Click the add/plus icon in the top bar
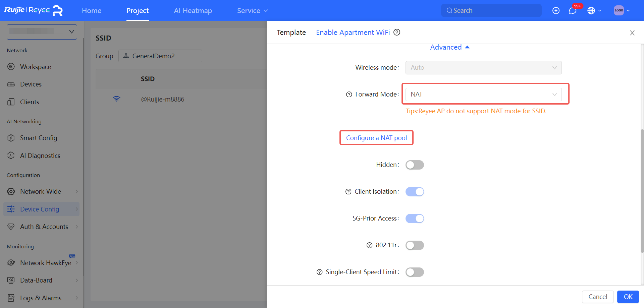644x308 pixels. 556,10
